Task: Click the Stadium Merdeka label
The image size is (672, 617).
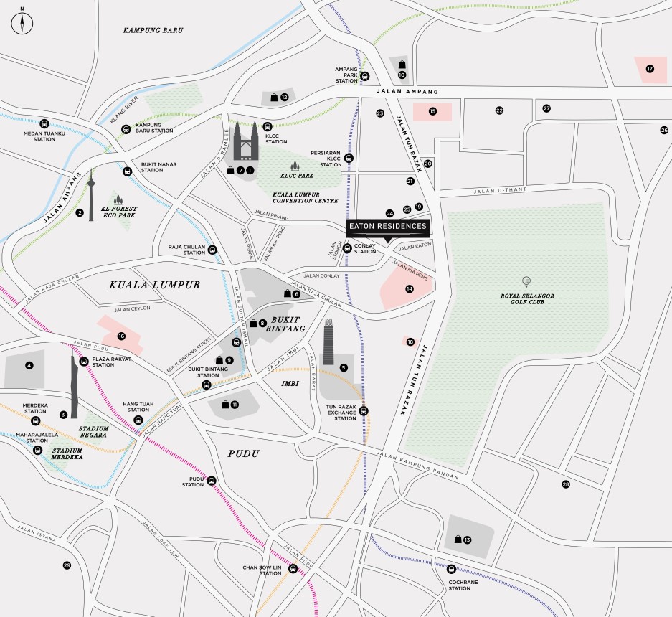Action: pos(67,453)
